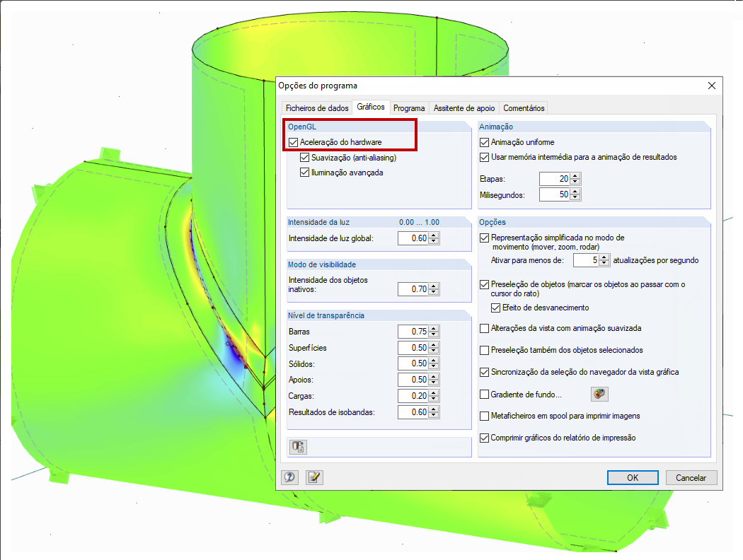Click the transparency copy settings icon
Image resolution: width=743 pixels, height=560 pixels.
(298, 446)
